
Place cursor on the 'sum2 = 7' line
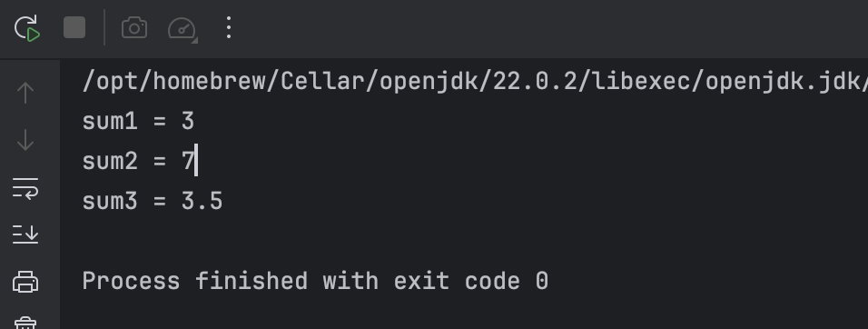pyautogui.click(x=138, y=161)
